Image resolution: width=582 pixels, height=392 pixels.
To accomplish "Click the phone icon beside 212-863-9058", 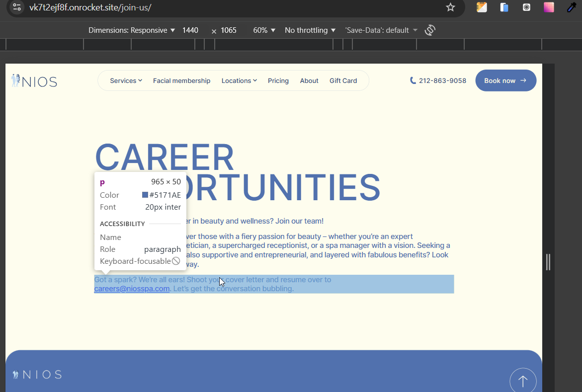I will click(413, 80).
